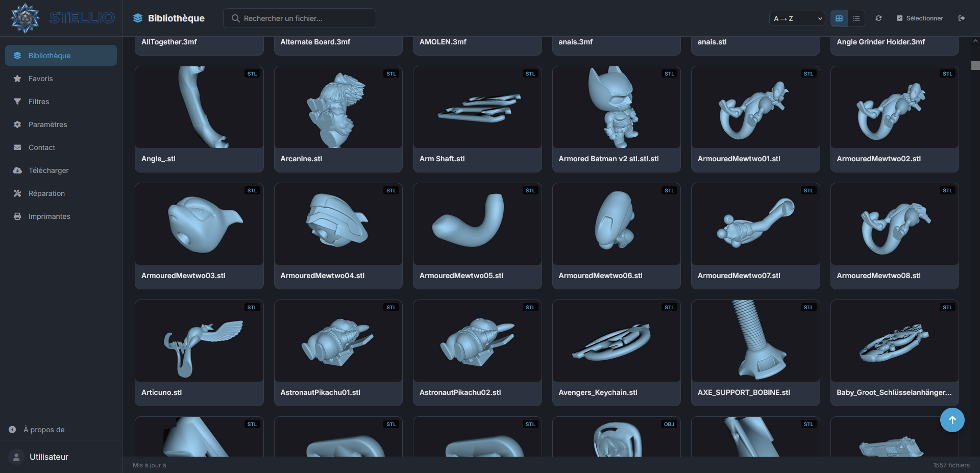This screenshot has height=473, width=980.
Task: Click the Alternate Board.3mf file name
Action: 315,42
